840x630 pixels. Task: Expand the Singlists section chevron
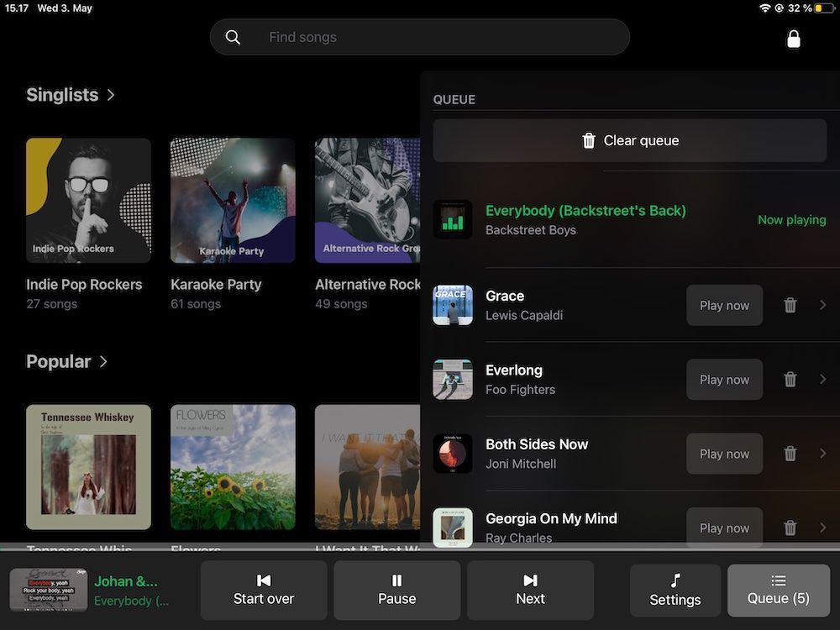[111, 95]
